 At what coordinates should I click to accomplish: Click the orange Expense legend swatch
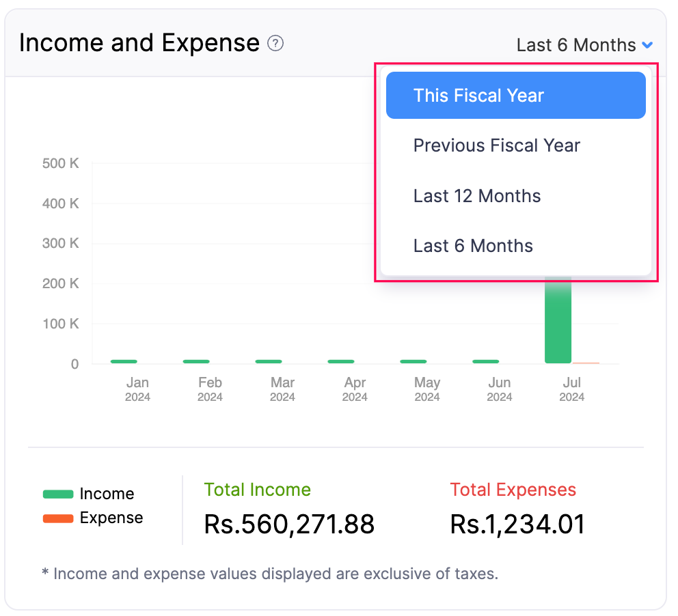pos(57,518)
